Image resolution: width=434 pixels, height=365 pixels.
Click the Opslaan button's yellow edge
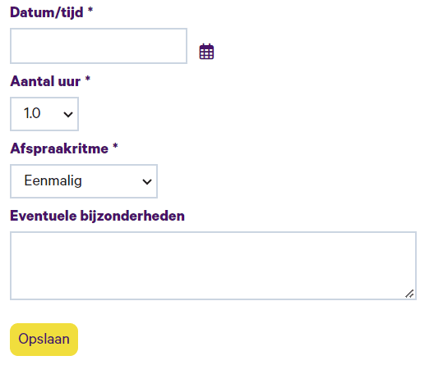[12, 339]
